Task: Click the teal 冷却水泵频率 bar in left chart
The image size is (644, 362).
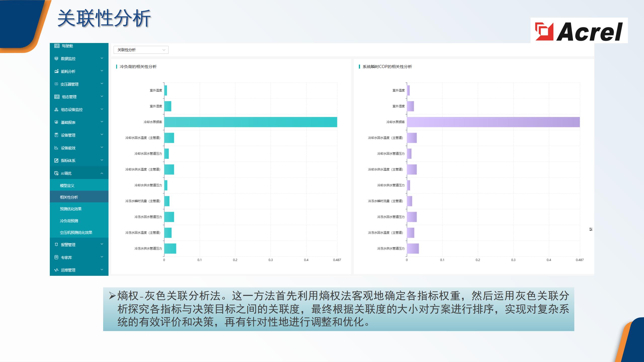Action: (x=250, y=122)
